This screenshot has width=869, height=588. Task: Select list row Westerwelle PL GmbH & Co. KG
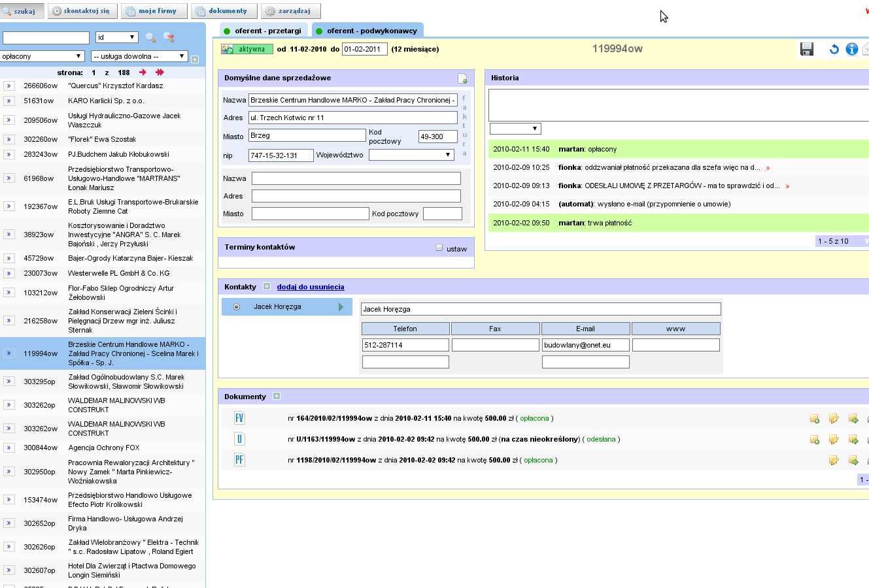click(x=103, y=273)
